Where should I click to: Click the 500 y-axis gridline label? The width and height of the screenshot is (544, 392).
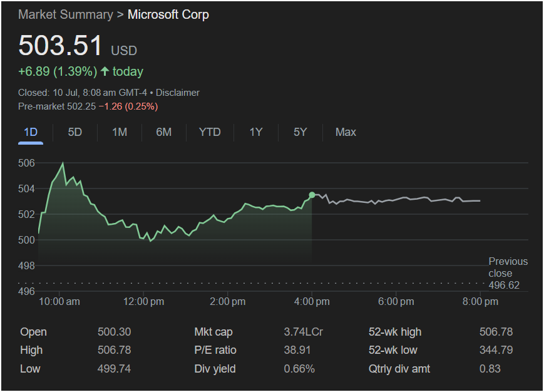(26, 240)
